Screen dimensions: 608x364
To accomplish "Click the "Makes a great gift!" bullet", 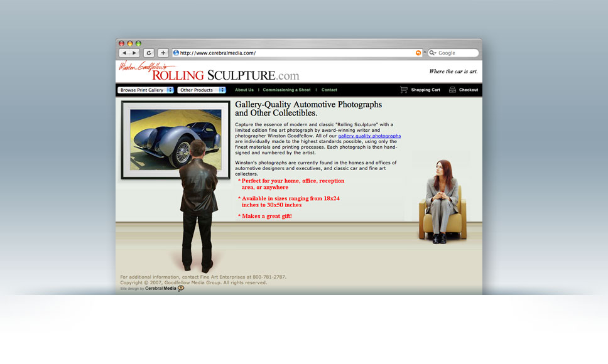I will point(265,216).
